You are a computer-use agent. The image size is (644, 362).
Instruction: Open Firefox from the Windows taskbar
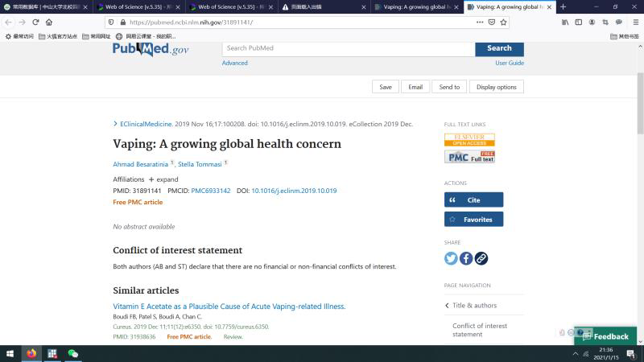[x=31, y=353]
